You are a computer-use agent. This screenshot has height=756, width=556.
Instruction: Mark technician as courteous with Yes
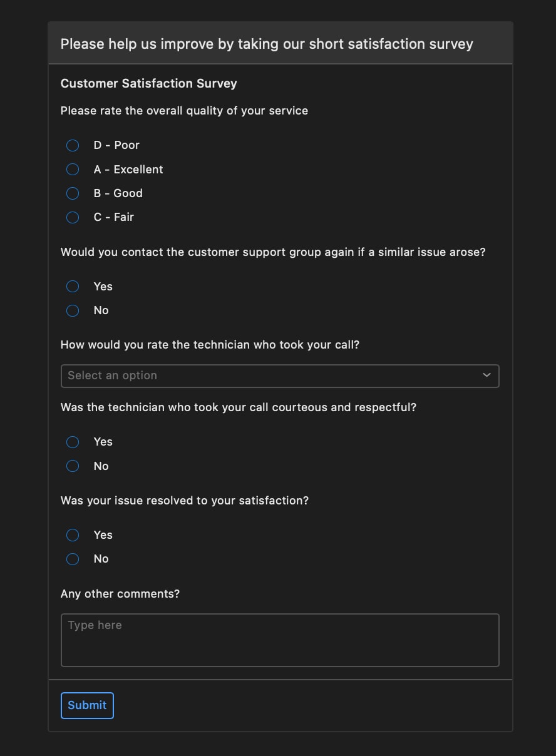tap(72, 442)
